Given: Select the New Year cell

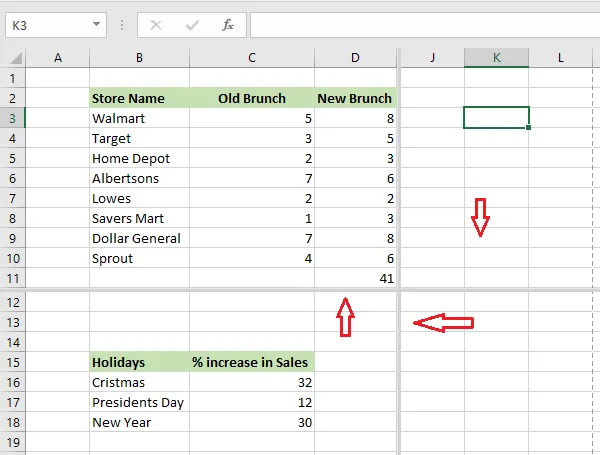Looking at the screenshot, I should 139,422.
